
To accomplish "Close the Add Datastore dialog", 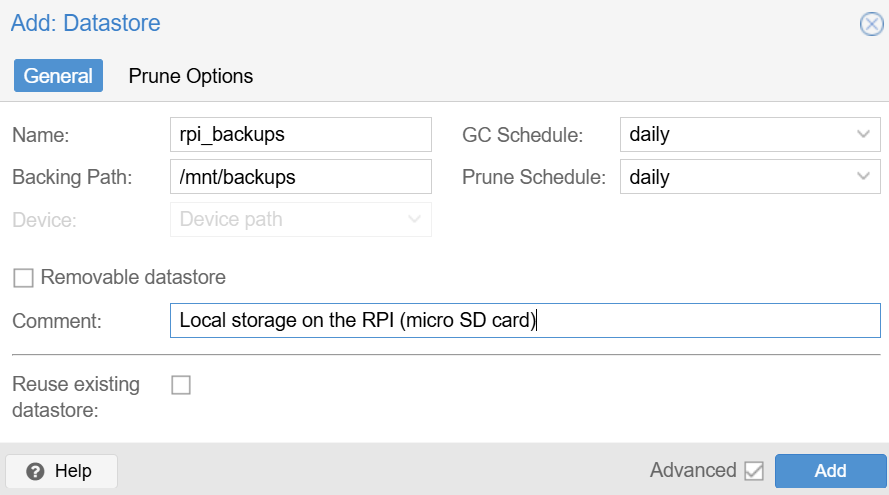I will click(x=871, y=24).
